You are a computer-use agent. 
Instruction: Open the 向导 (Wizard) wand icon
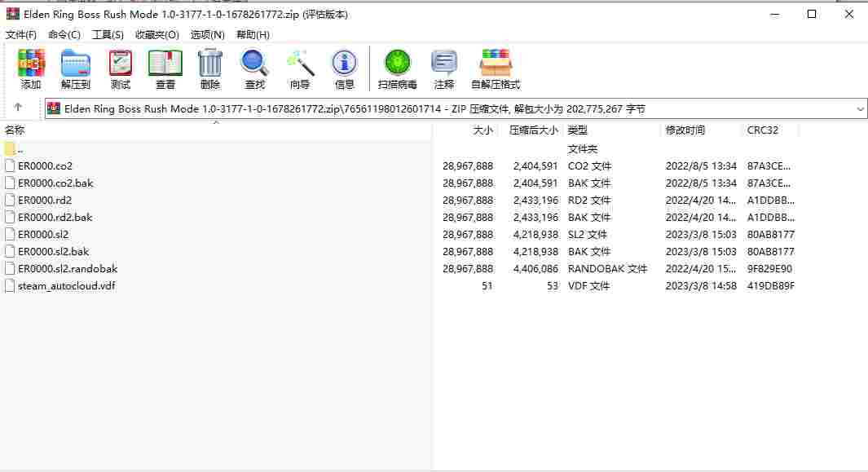300,63
